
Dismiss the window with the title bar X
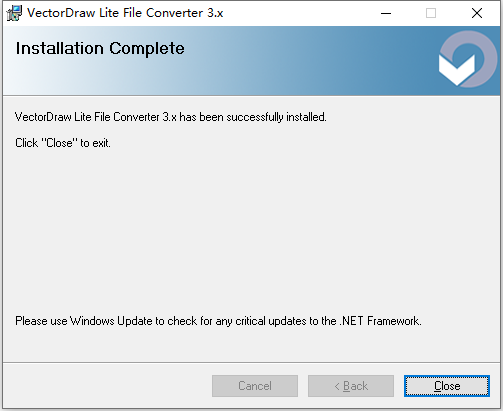pyautogui.click(x=477, y=13)
